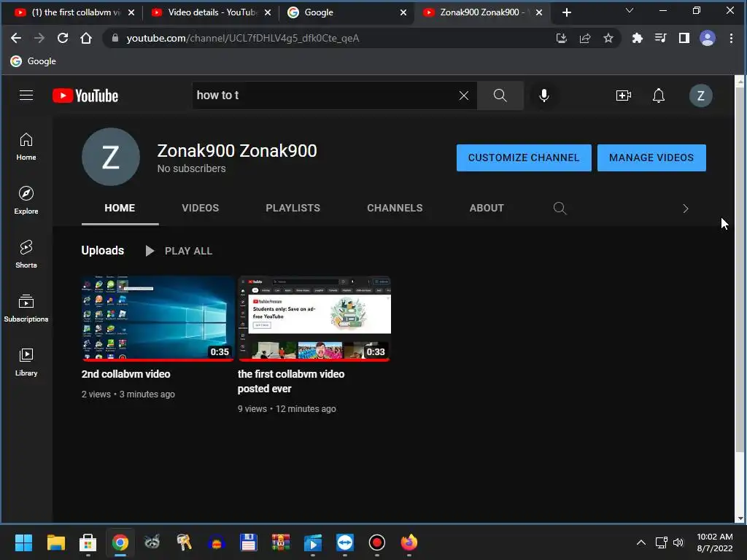The image size is (747, 560).
Task: Open the Extensions puzzle icon
Action: (637, 38)
